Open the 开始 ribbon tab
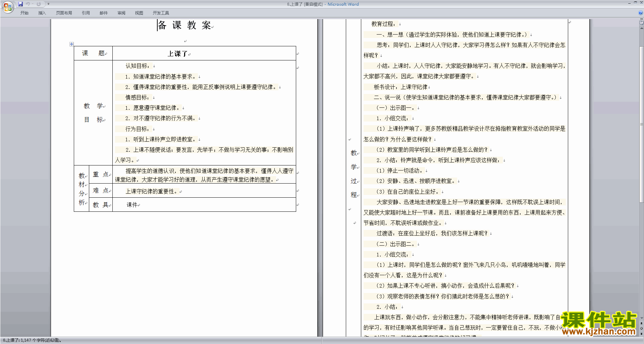 click(x=24, y=13)
